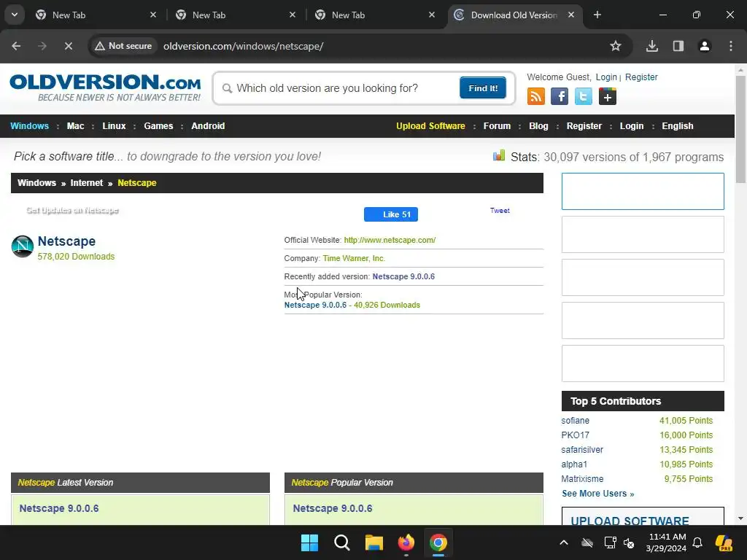Screen dimensions: 747x560
Task: Bookmark this page with star icon
Action: click(616, 46)
